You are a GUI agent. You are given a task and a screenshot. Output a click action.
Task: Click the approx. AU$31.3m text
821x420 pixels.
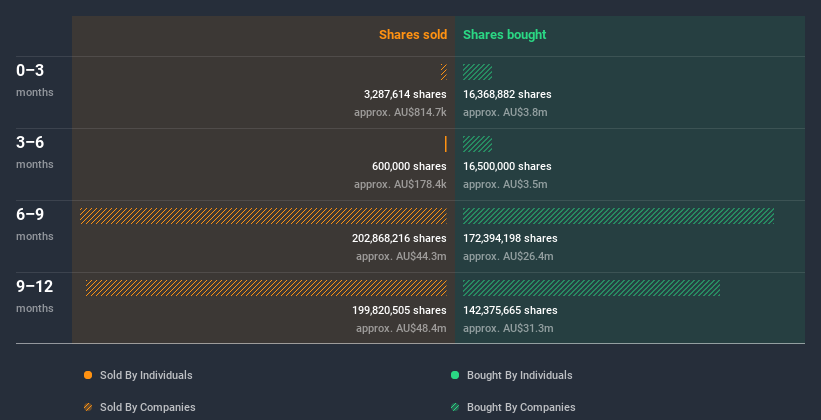tap(508, 328)
